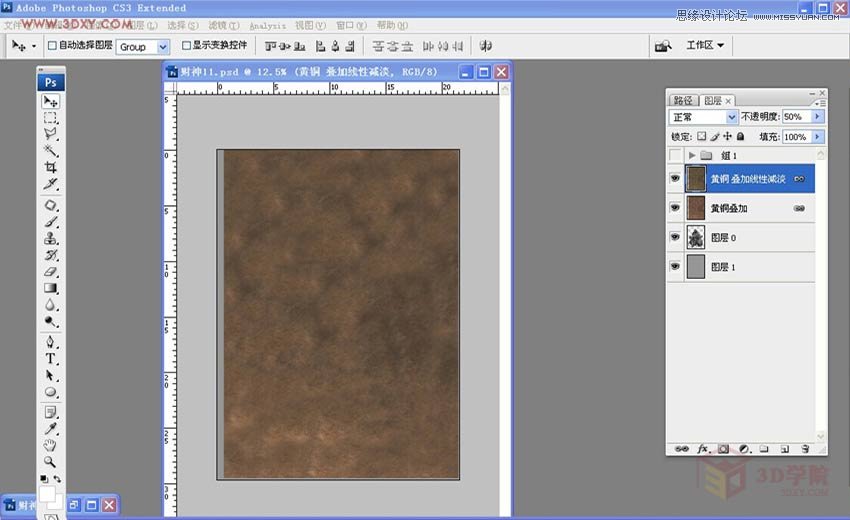Image resolution: width=850 pixels, height=520 pixels.
Task: Toggle lock position
Action: 727,137
